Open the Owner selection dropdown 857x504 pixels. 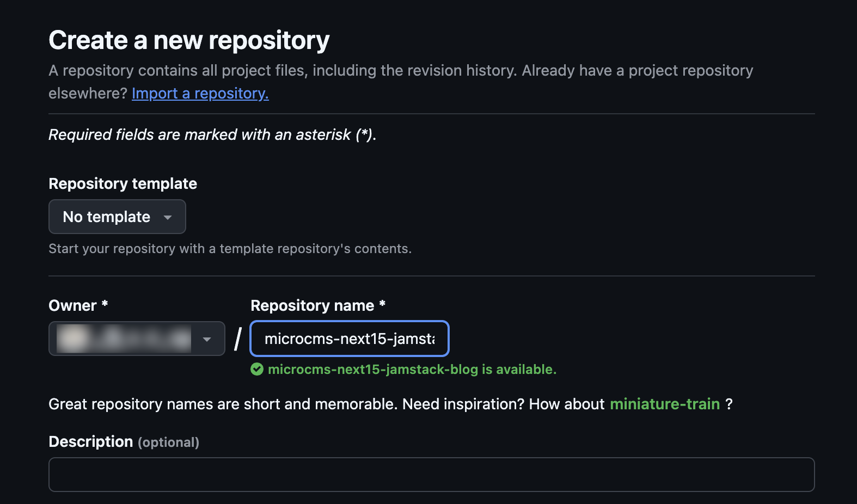(x=137, y=339)
